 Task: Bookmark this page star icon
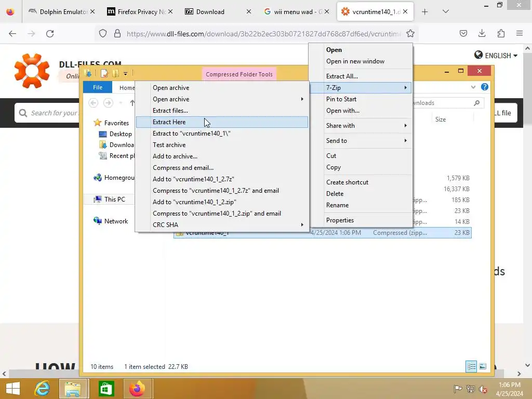410,34
